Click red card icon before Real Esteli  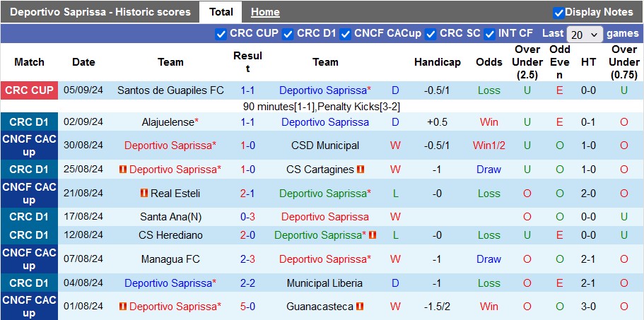click(x=144, y=193)
